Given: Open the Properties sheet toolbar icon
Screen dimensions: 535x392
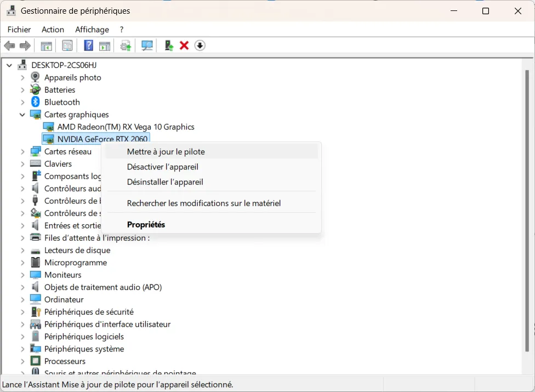Looking at the screenshot, I should point(67,46).
